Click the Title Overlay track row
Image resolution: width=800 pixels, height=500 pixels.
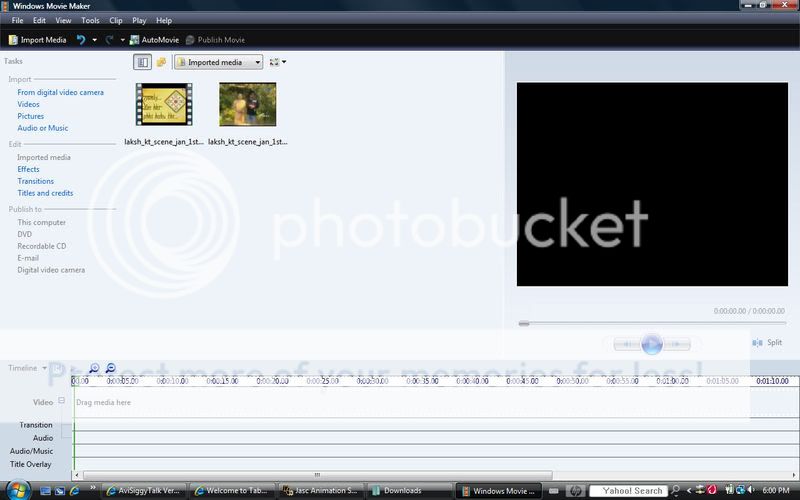436,464
